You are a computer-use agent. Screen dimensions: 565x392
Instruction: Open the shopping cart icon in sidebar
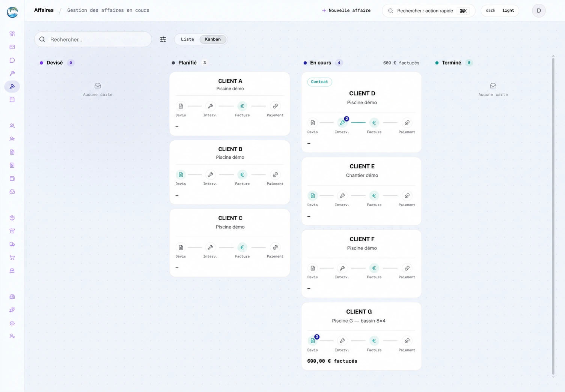tap(12, 257)
